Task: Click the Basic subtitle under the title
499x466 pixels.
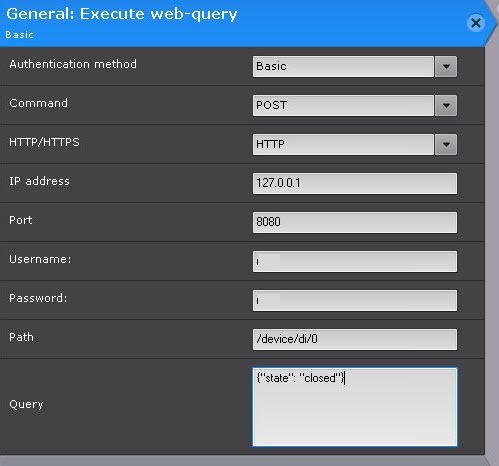Action: [19, 35]
